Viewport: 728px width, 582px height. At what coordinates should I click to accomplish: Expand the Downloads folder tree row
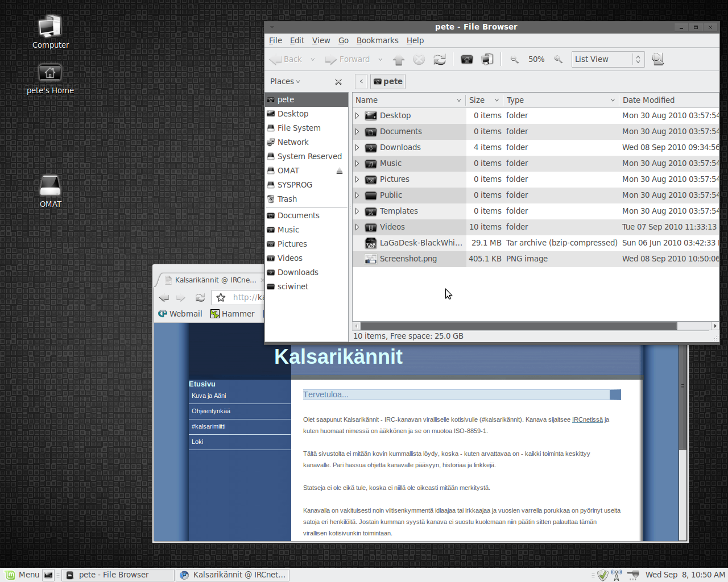pyautogui.click(x=357, y=147)
